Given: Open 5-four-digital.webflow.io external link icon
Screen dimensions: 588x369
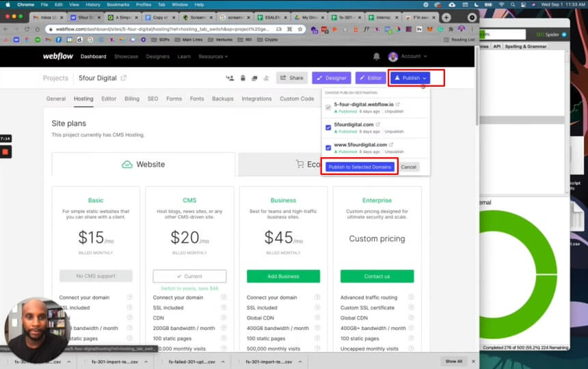Looking at the screenshot, I should (x=397, y=104).
